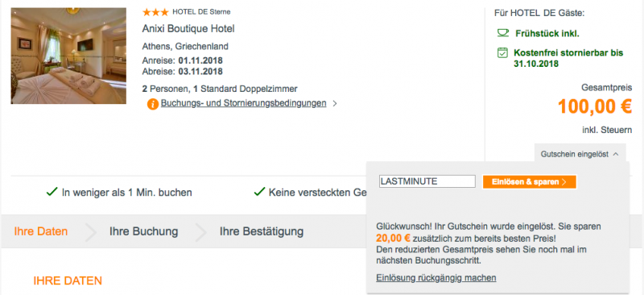Click the three-star hotel rating icon
This screenshot has height=295, width=644.
[x=155, y=12]
